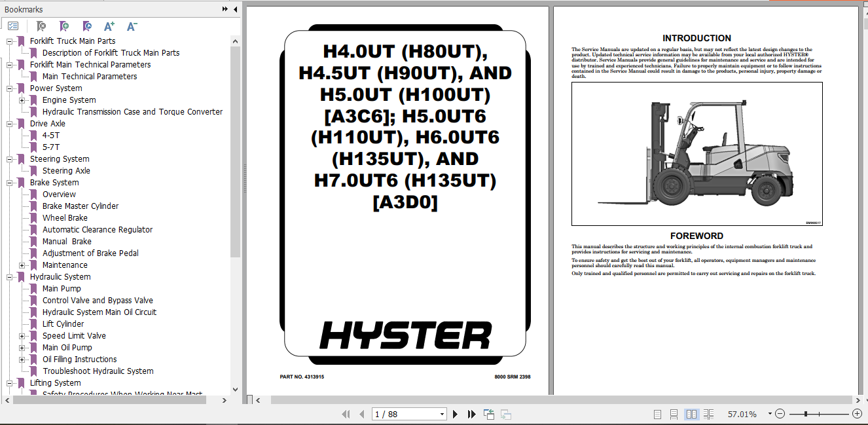Toggle continuous facing page layout
Viewport: 868px width, 425px height.
tap(709, 414)
